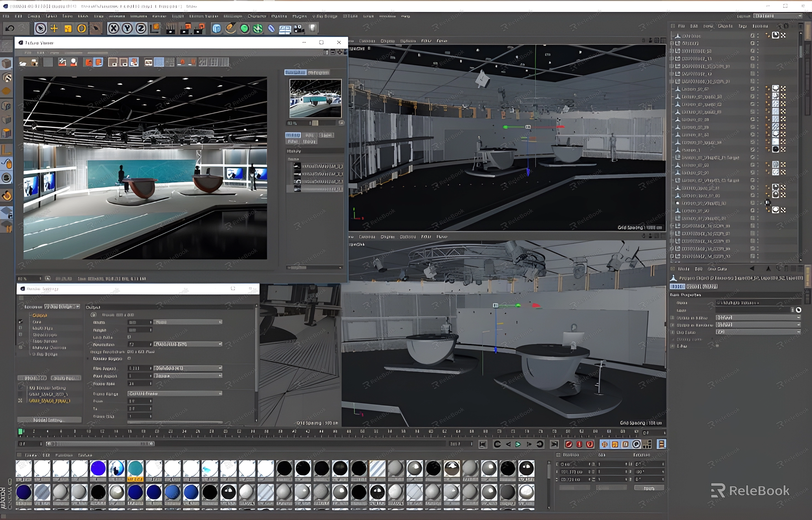The height and width of the screenshot is (520, 812).
Task: Open the File menu in main menu bar
Action: point(6,16)
